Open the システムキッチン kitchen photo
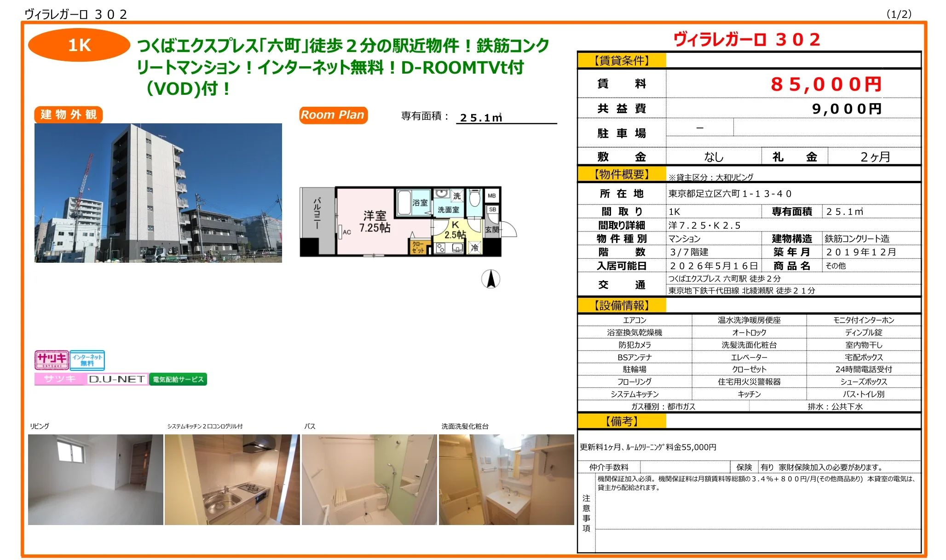Screen dimensions: 946x560 click(232, 479)
